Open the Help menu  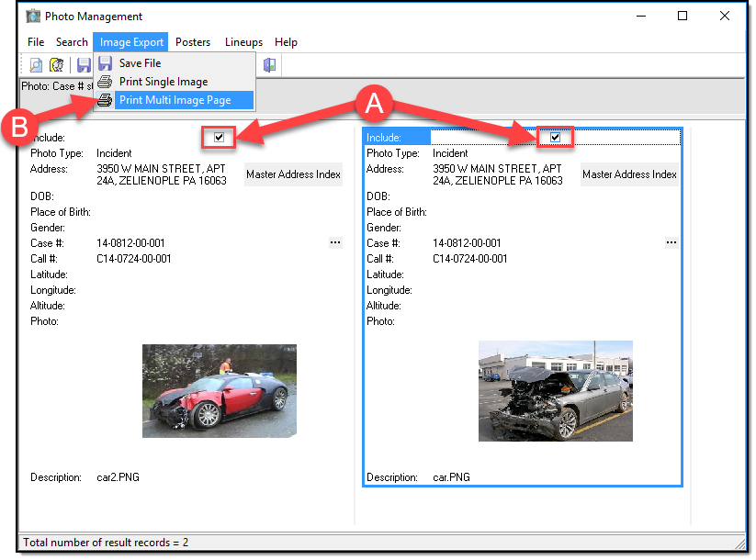(286, 42)
